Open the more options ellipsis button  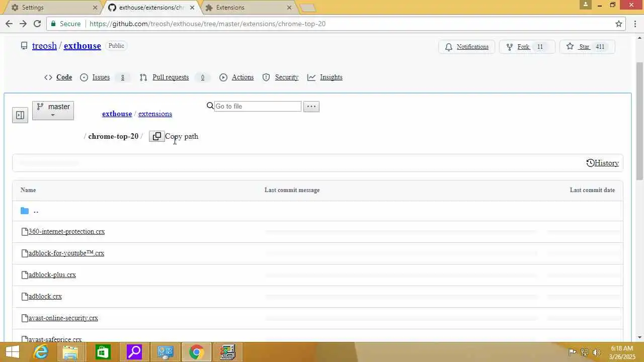311,106
